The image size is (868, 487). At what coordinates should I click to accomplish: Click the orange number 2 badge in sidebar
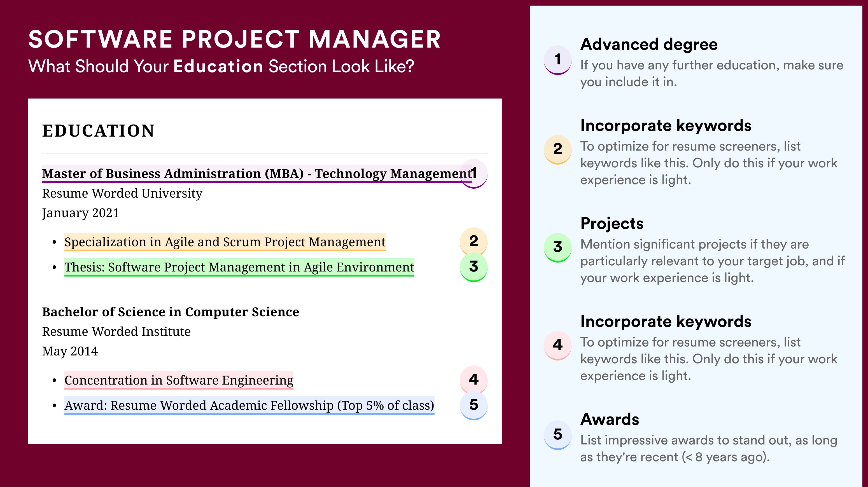558,149
